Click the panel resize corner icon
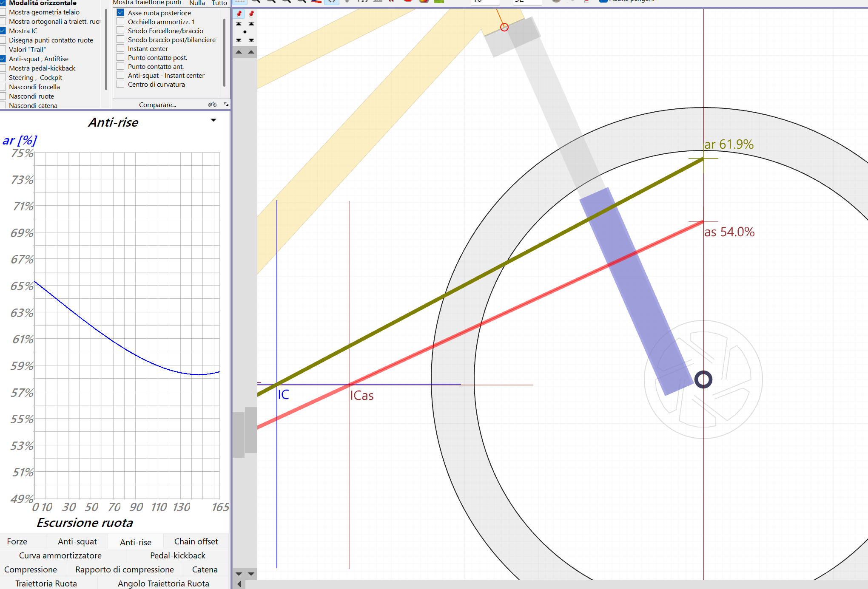The image size is (868, 589). [226, 105]
